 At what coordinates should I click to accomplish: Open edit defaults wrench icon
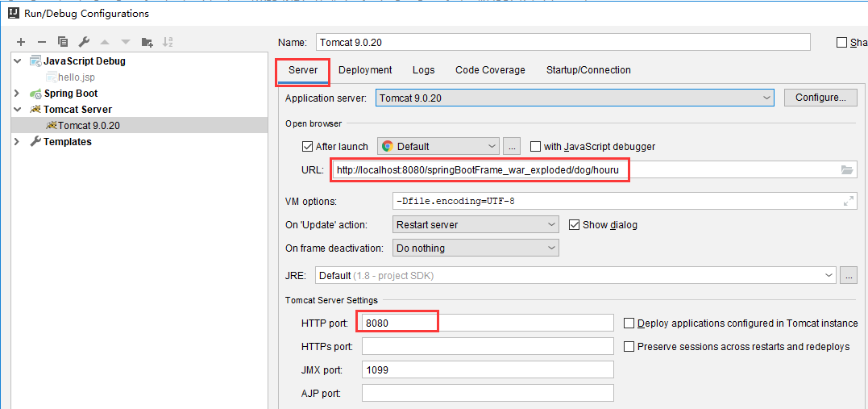pos(84,42)
